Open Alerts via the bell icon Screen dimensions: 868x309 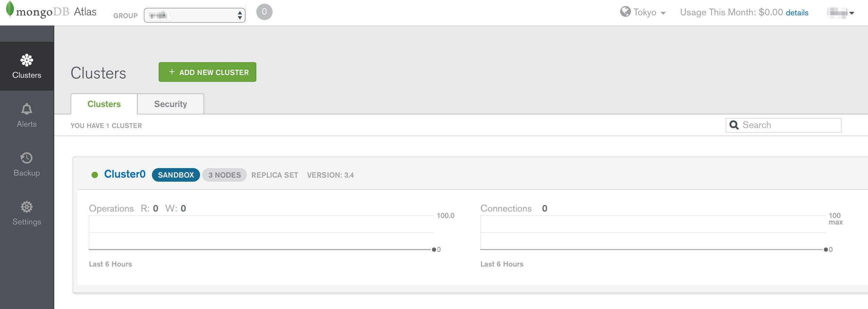pyautogui.click(x=26, y=109)
